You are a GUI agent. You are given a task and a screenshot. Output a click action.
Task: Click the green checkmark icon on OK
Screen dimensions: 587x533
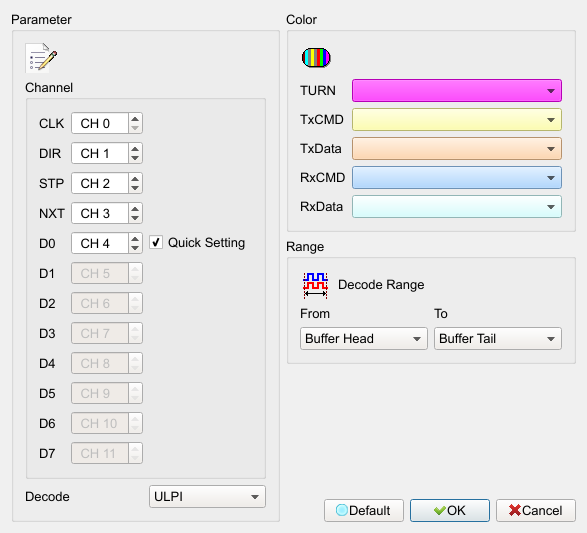tap(440, 510)
